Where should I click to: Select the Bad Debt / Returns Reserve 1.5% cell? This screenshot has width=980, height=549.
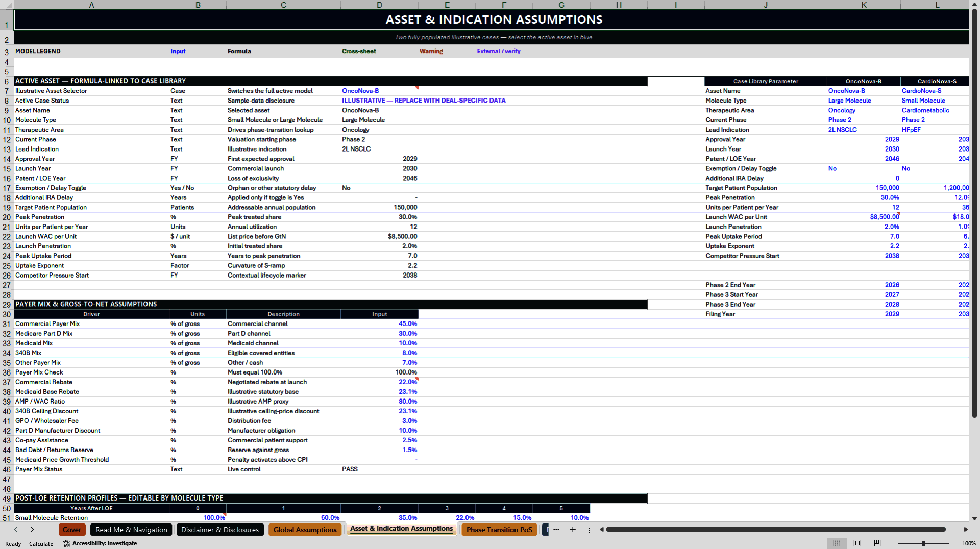(x=379, y=450)
